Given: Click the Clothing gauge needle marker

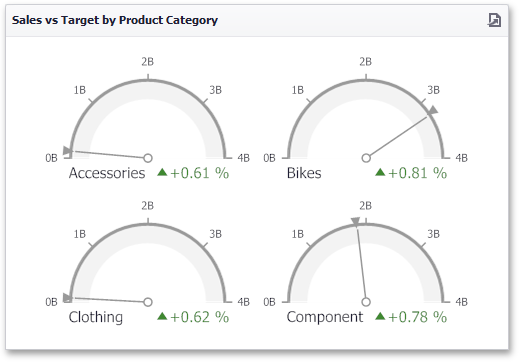Looking at the screenshot, I should point(67,297).
